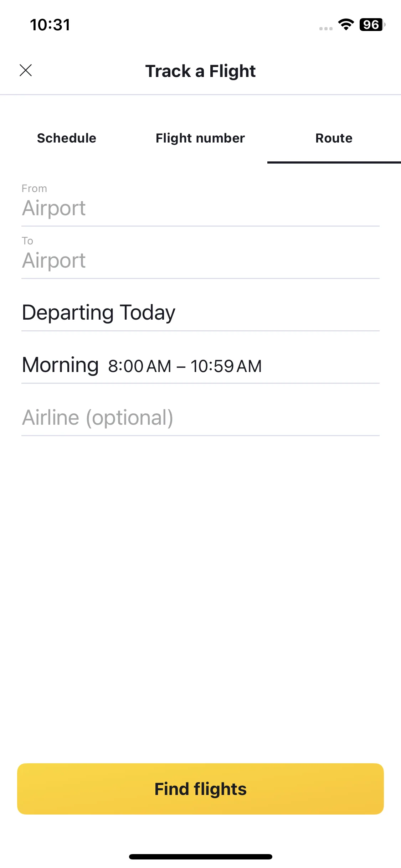Tap the cellular signal dots icon
This screenshot has width=401, height=868.
coord(326,29)
